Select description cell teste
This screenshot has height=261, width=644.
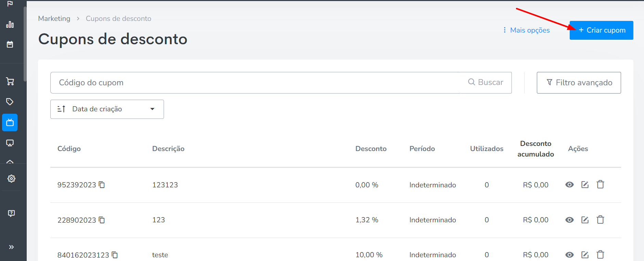pyautogui.click(x=160, y=255)
